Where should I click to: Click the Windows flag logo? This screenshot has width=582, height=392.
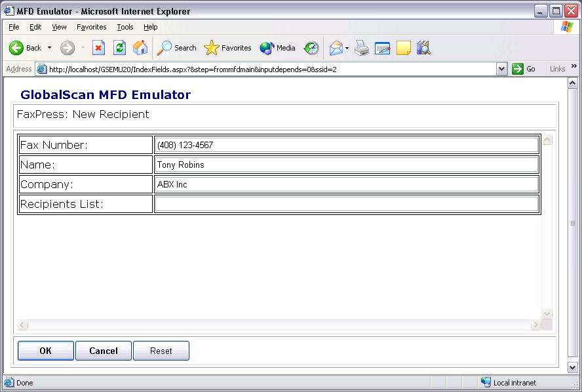(567, 27)
